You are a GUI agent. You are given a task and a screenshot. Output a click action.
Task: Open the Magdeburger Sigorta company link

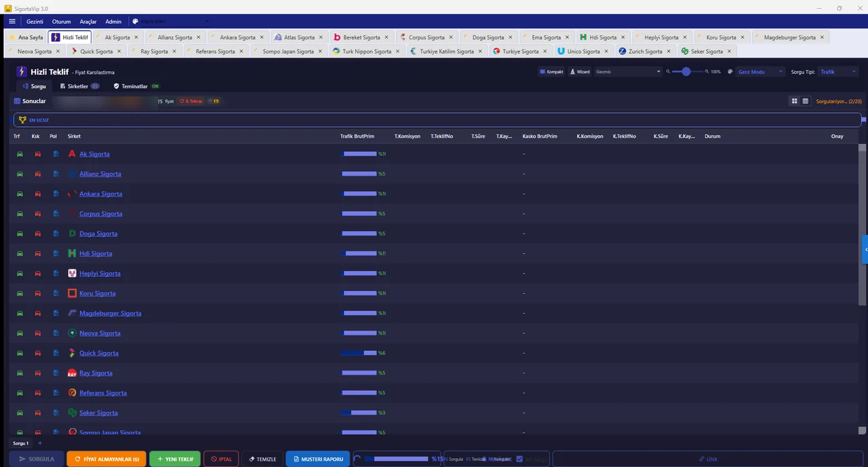point(110,314)
